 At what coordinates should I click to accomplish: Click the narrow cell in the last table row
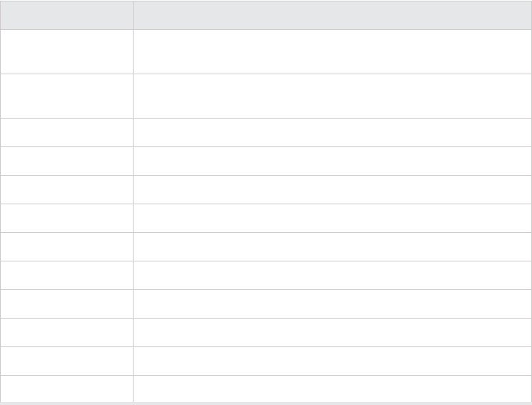pos(67,389)
